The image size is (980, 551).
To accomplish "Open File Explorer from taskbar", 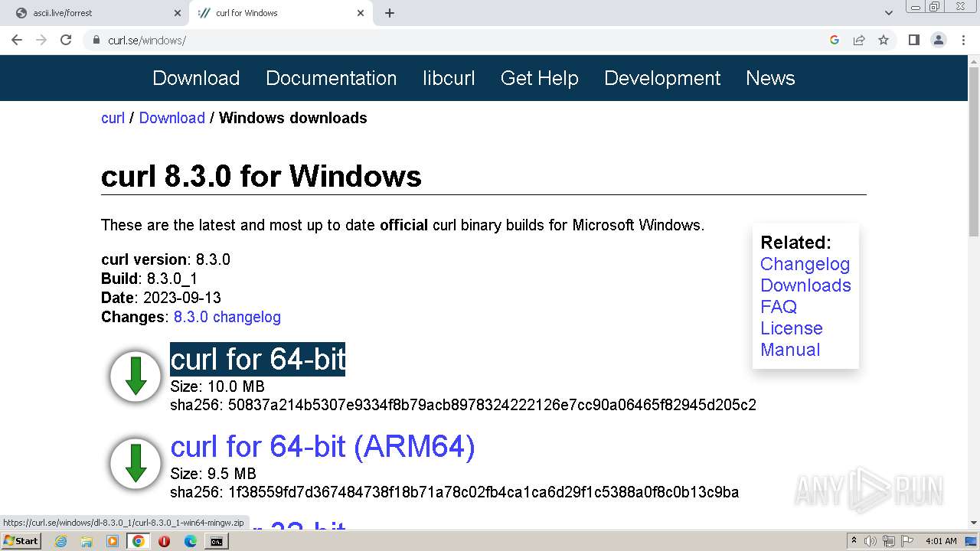I will click(x=87, y=541).
